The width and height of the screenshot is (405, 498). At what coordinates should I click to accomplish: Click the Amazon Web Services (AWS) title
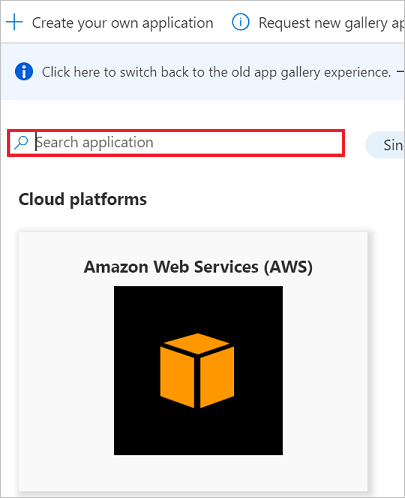(x=198, y=267)
